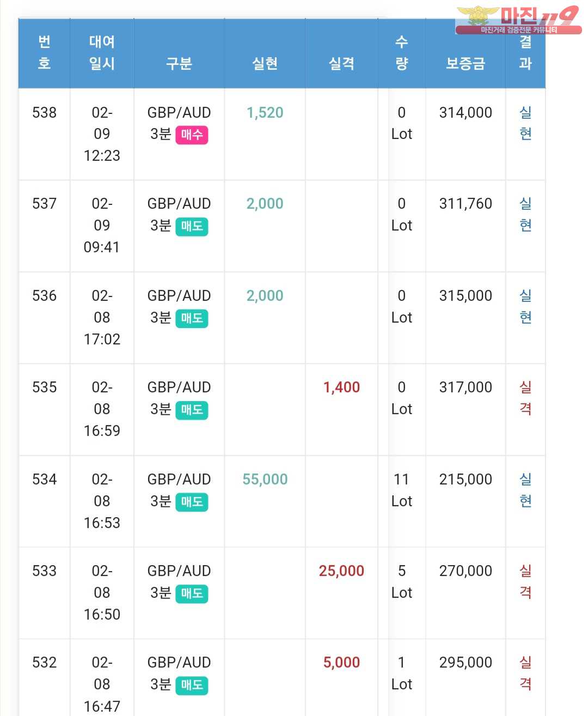Click the 매도 badge in row 535
The height and width of the screenshot is (716, 588).
pos(192,410)
